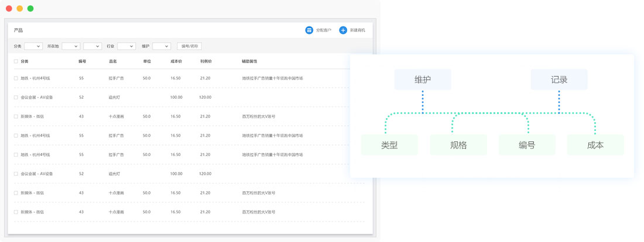This screenshot has height=242, width=644.
Task: Click the green 规格 box
Action: click(458, 145)
